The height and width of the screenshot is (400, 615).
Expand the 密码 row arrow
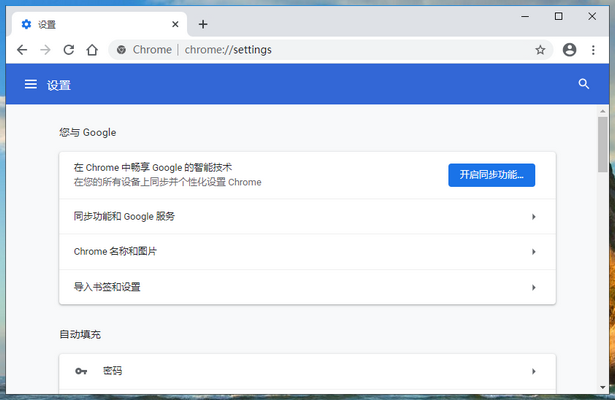(533, 371)
